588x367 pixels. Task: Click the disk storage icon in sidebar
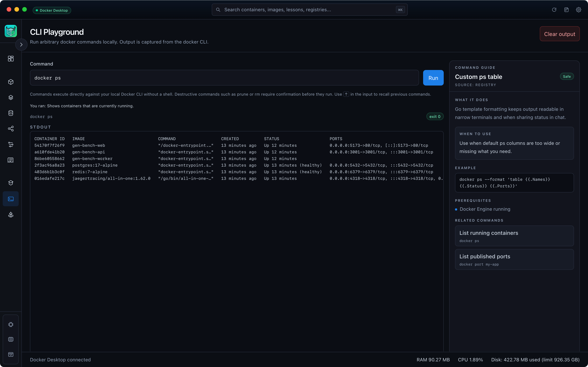click(11, 354)
